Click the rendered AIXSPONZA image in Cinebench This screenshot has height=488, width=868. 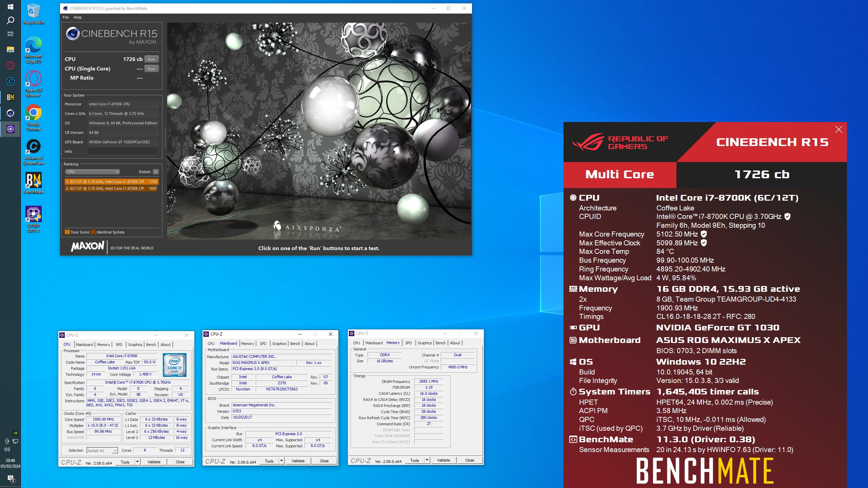pyautogui.click(x=319, y=131)
